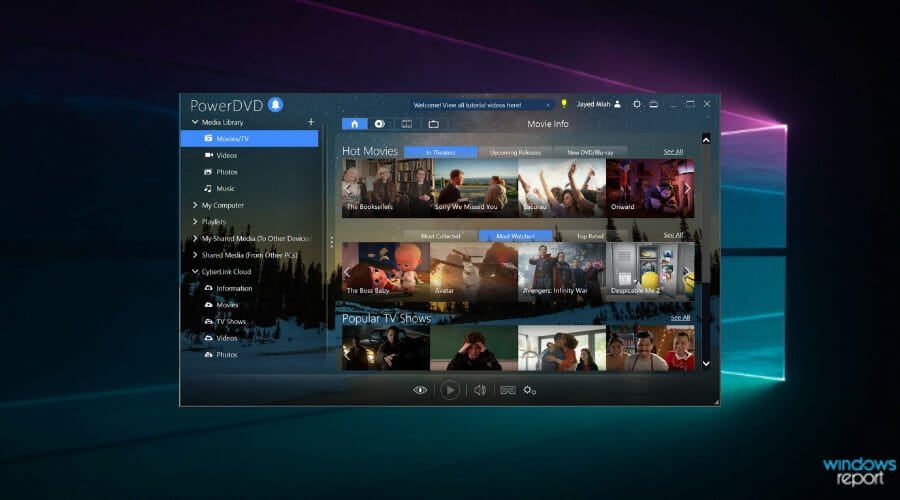This screenshot has height=500, width=900.
Task: Click See All beside Most Watched row
Action: [x=673, y=235]
